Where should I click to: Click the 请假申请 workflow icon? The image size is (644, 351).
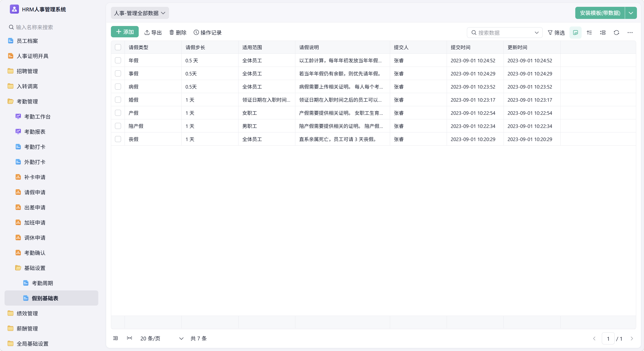click(18, 192)
